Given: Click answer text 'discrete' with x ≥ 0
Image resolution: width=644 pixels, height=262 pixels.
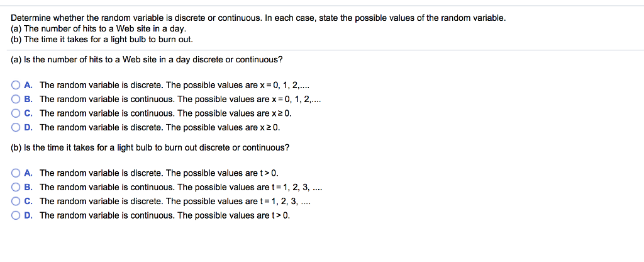Looking at the screenshot, I should click(160, 127).
